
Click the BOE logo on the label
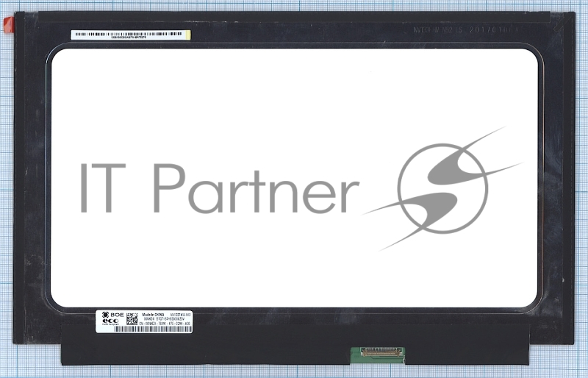click(112, 315)
